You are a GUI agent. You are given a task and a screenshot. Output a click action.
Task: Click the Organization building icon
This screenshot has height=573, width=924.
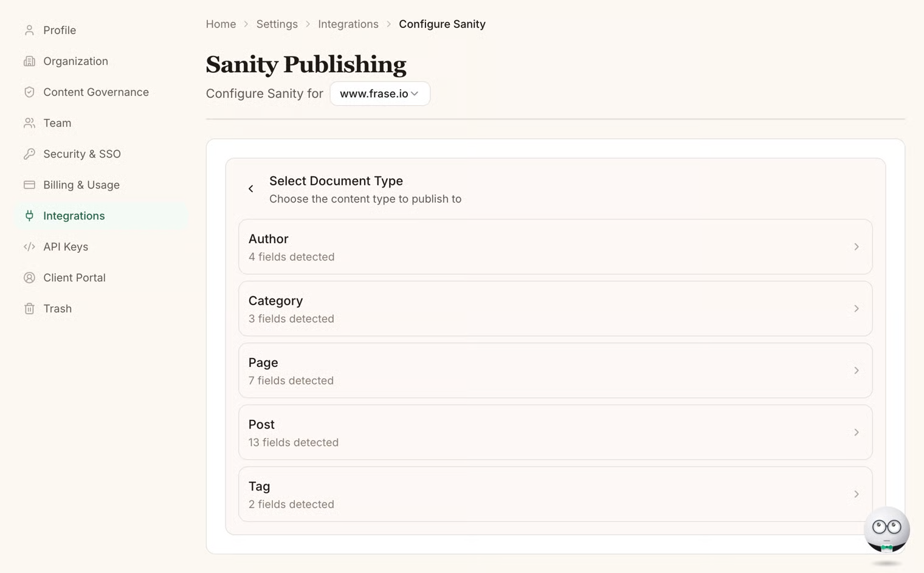[x=29, y=61]
